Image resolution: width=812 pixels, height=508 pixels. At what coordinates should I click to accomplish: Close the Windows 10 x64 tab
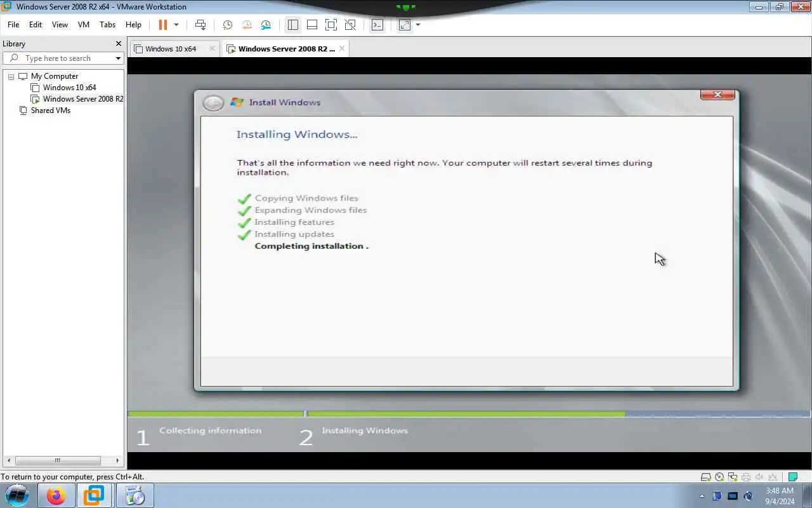(x=213, y=48)
